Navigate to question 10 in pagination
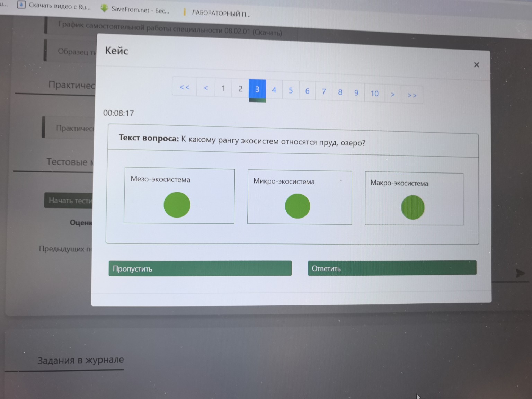The width and height of the screenshot is (532, 399). [x=374, y=94]
